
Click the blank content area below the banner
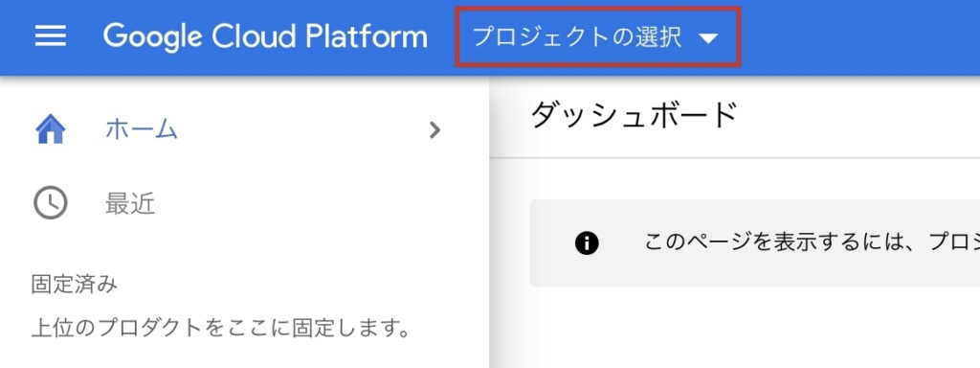(734, 329)
